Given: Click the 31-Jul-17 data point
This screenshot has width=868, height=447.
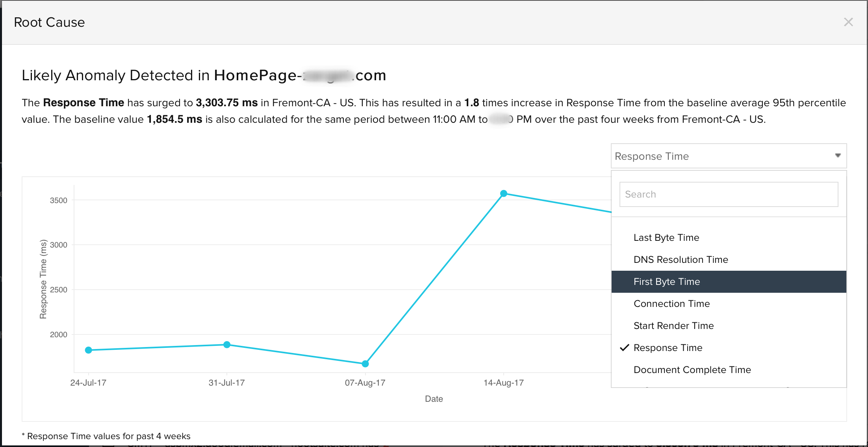Looking at the screenshot, I should pos(227,345).
